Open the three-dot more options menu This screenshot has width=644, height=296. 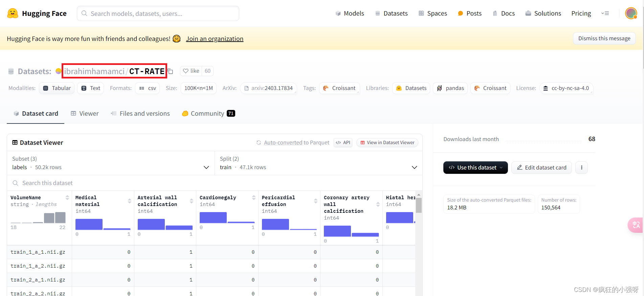582,167
